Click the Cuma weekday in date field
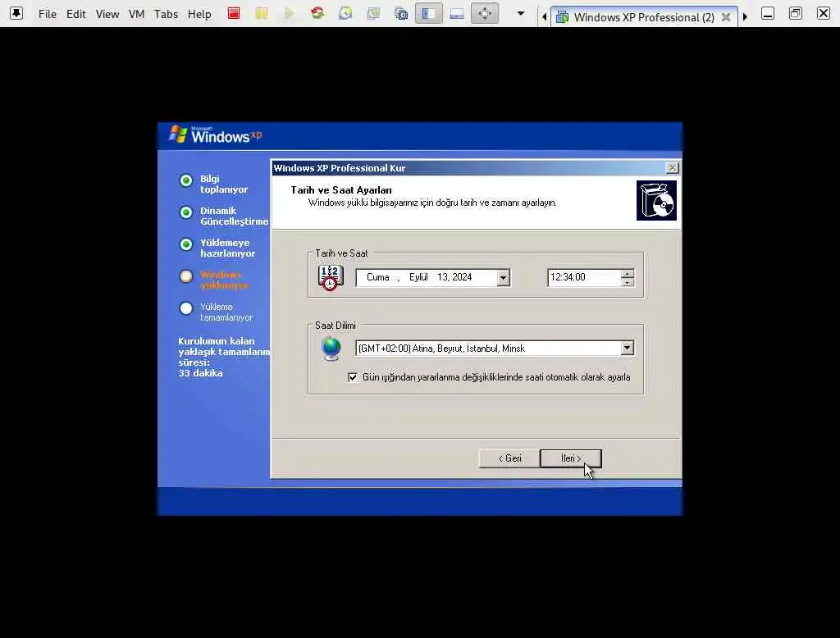The image size is (840, 638). coord(377,277)
